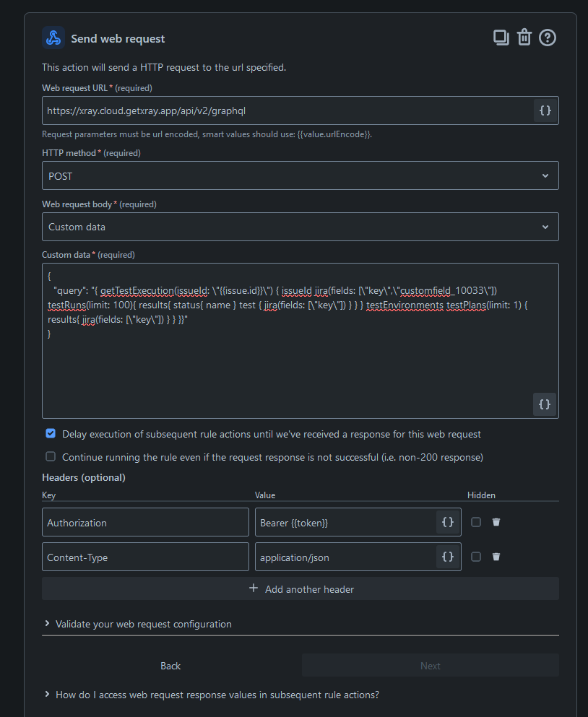Click the Headers (optional) heading

(x=84, y=477)
